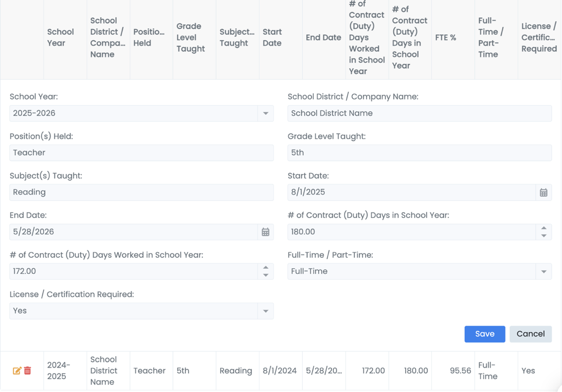The width and height of the screenshot is (562, 392).
Task: Increase Contract Days Worked value
Action: [266, 268]
